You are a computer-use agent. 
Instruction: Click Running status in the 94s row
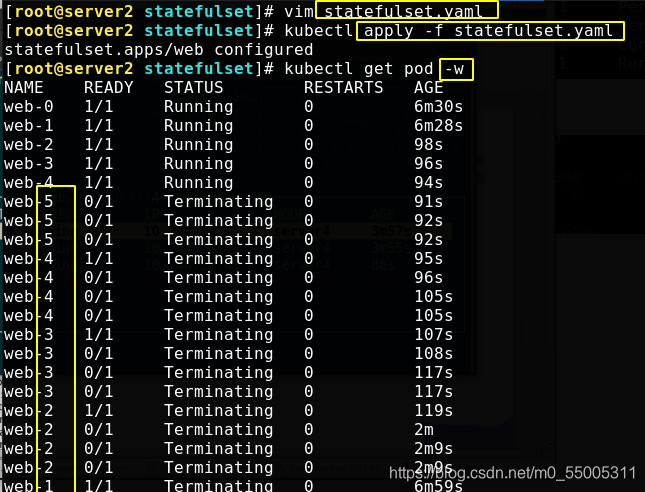click(198, 183)
